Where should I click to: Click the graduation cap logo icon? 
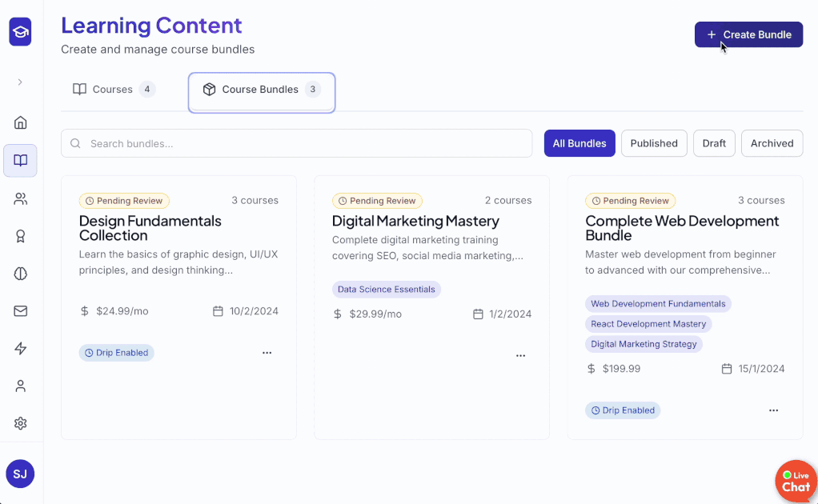coord(21,33)
